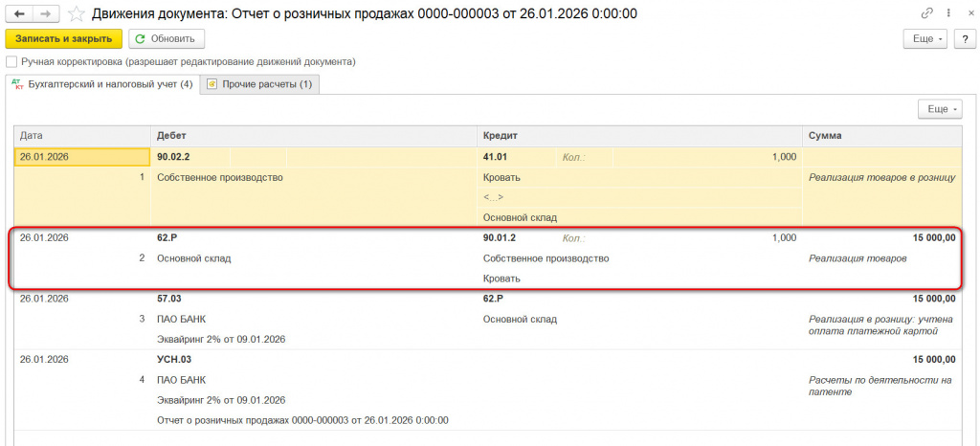Select credit account 90.01.2
Image resolution: width=980 pixels, height=446 pixels.
click(500, 238)
